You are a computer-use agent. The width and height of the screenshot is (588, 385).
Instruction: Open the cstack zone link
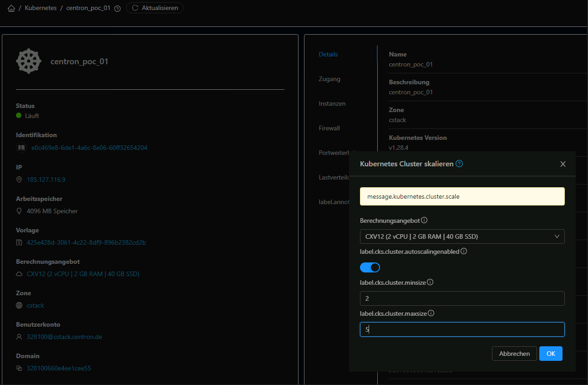35,305
